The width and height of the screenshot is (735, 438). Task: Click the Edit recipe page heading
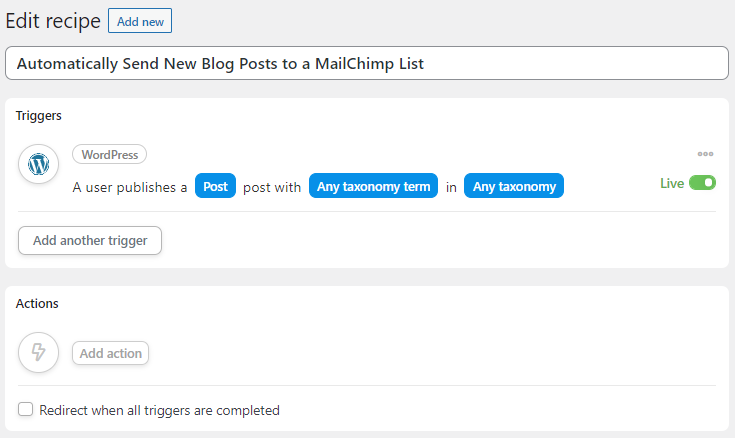point(53,21)
